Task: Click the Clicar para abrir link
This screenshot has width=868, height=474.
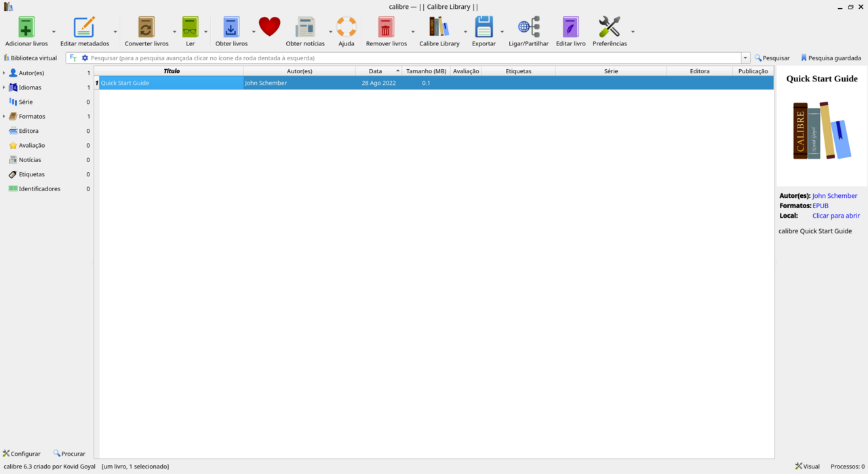Action: [x=836, y=216]
